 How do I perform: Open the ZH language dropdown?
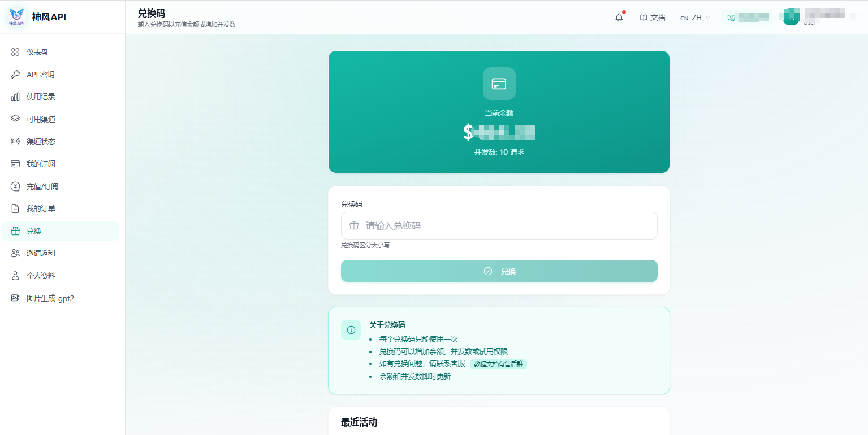click(695, 18)
